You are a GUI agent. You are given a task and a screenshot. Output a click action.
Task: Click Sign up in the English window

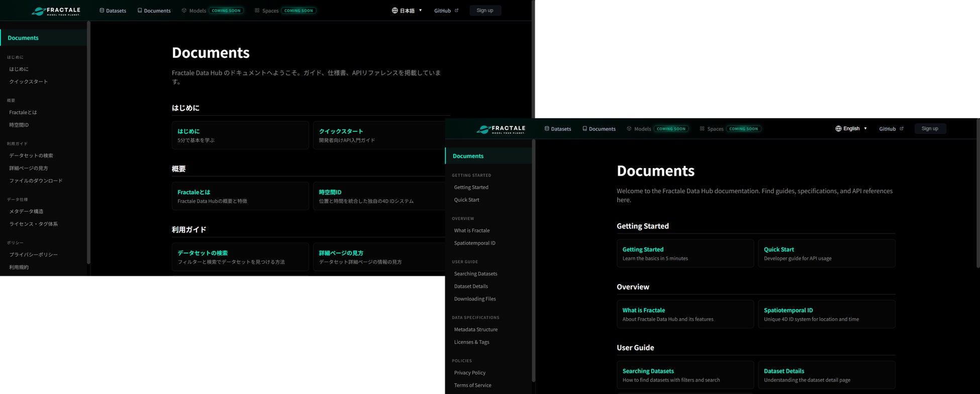coord(930,129)
